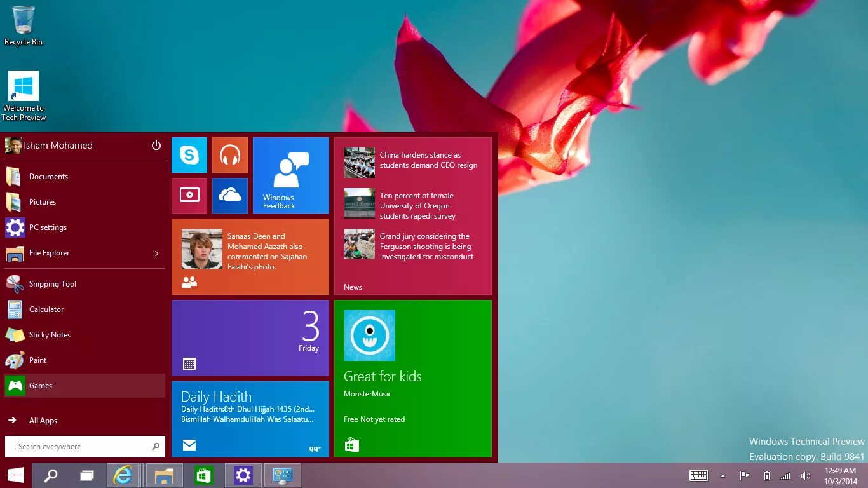Open PC settings from Start menu

(x=85, y=227)
